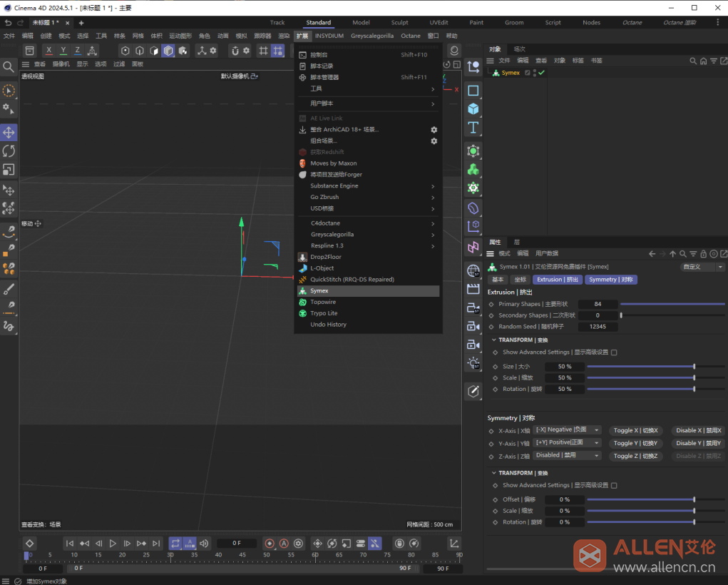
Task: Add a Cube primitive from the palette
Action: pyautogui.click(x=473, y=109)
